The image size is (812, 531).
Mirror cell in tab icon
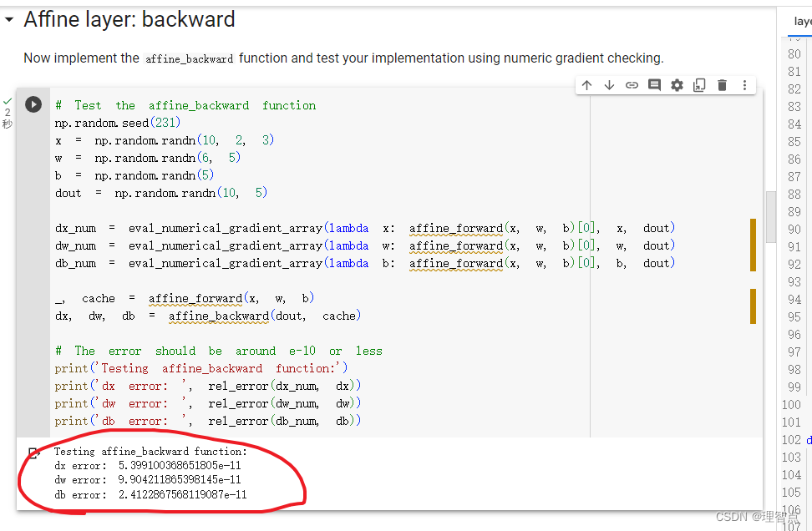699,85
